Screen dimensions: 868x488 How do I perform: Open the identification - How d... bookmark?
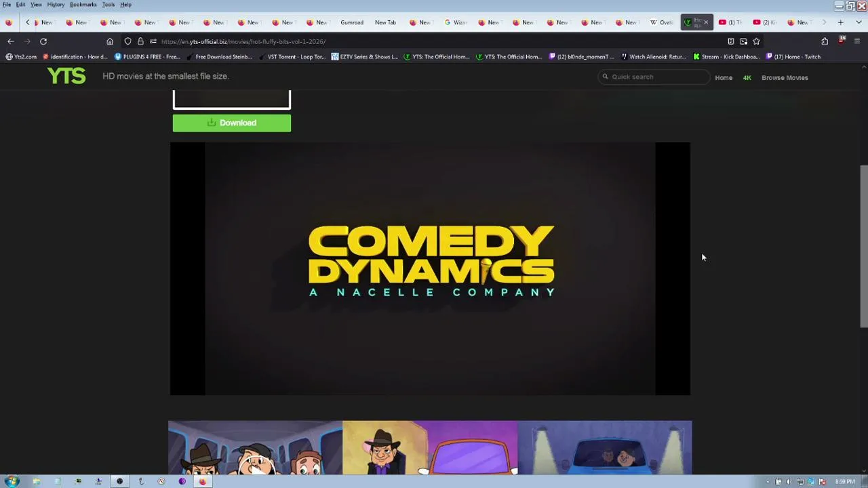point(75,57)
